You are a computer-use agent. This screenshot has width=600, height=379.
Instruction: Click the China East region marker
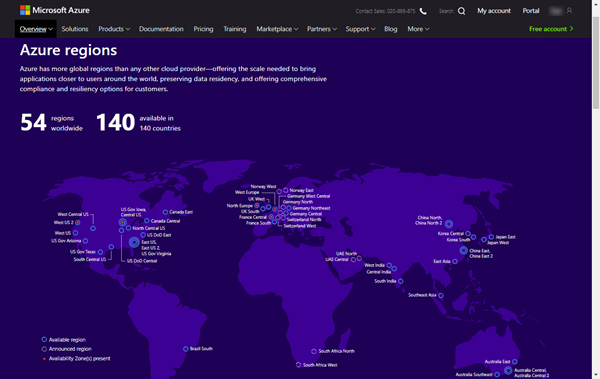463,250
